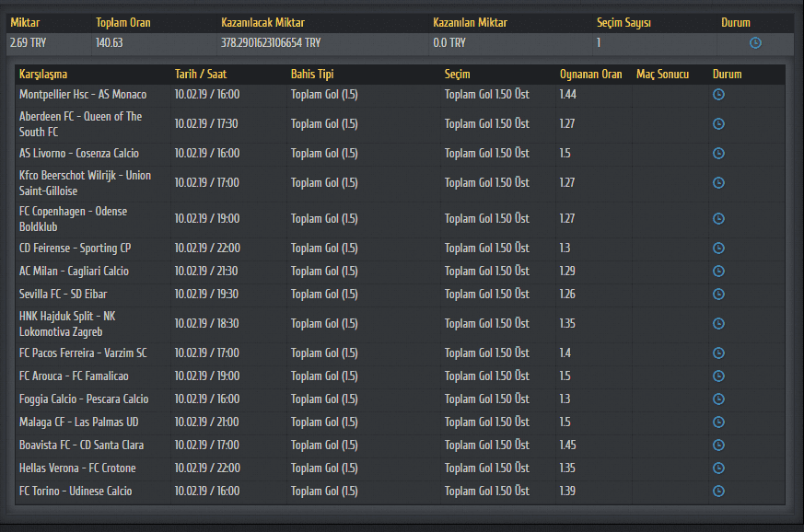Open the HNK Hajduk Split match row
The width and height of the screenshot is (804, 532).
coord(400,324)
